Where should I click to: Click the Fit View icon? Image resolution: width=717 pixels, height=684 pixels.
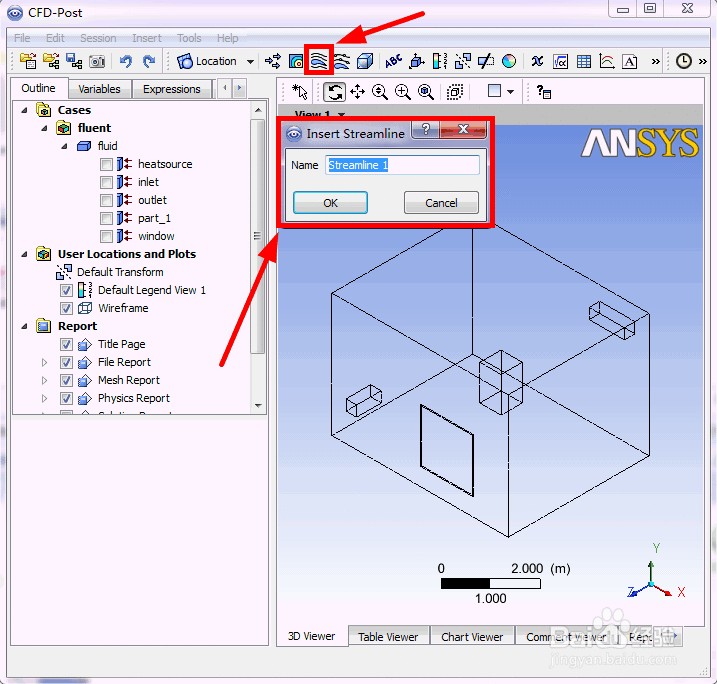[426, 92]
